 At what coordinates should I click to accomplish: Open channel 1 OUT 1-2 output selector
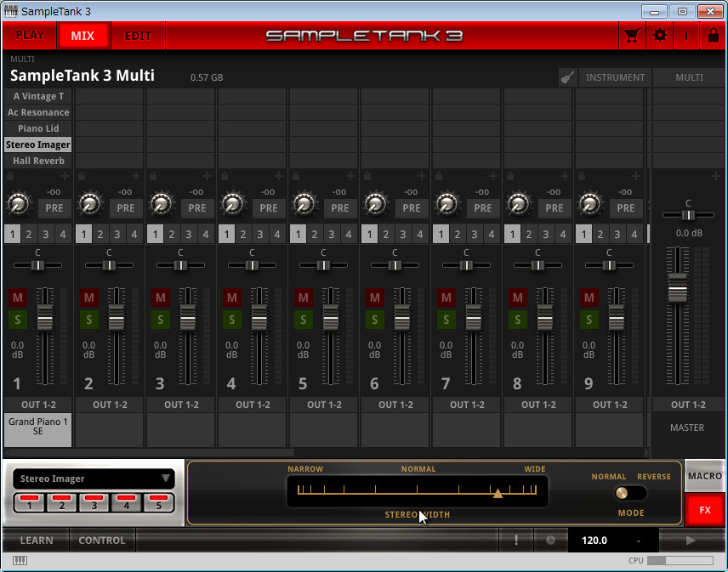click(38, 405)
